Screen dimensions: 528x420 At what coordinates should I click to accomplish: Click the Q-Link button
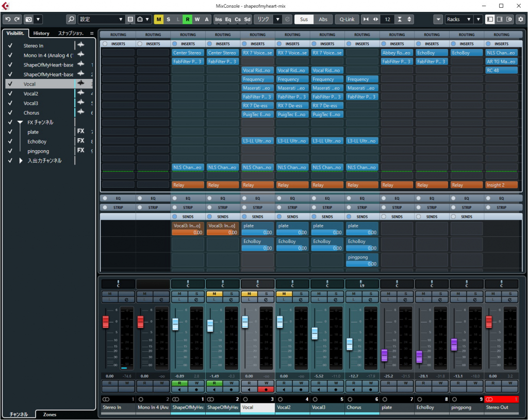click(x=345, y=19)
